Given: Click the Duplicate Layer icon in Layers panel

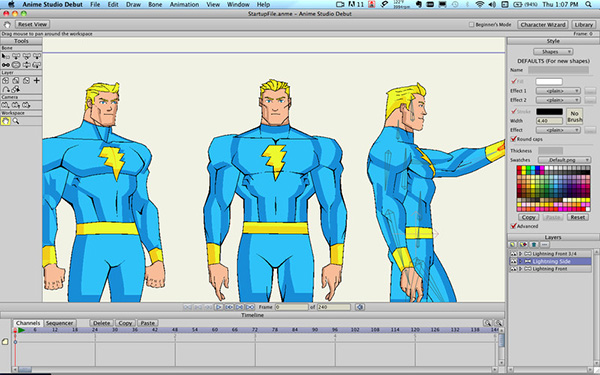Looking at the screenshot, I should coord(523,244).
